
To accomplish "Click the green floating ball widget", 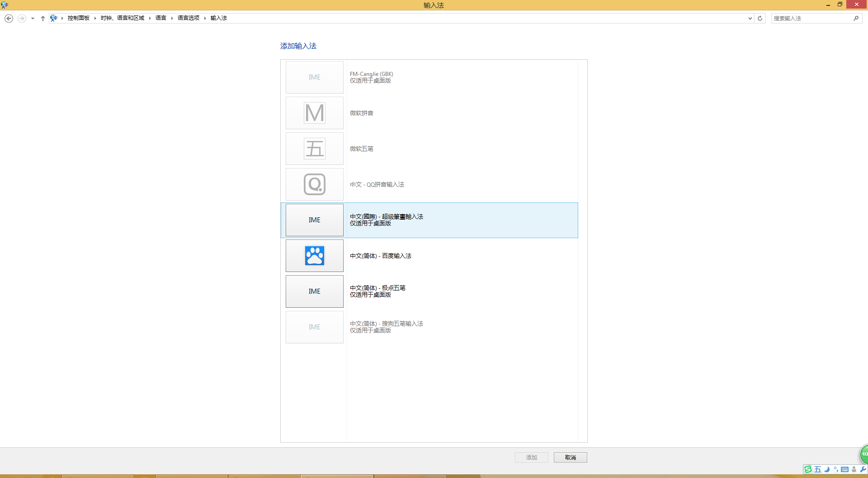I will pos(864,454).
